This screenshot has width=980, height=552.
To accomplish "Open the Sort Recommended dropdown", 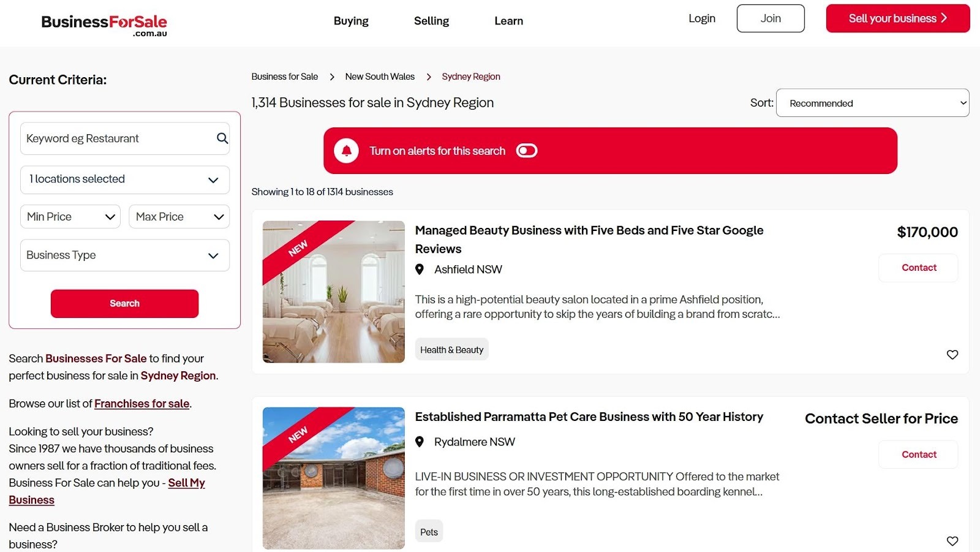I will point(872,102).
